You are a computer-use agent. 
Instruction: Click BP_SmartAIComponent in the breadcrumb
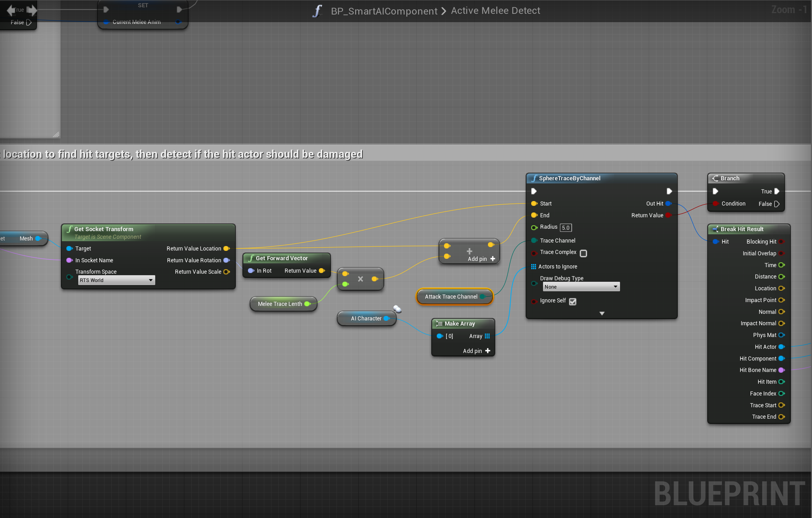pos(384,11)
